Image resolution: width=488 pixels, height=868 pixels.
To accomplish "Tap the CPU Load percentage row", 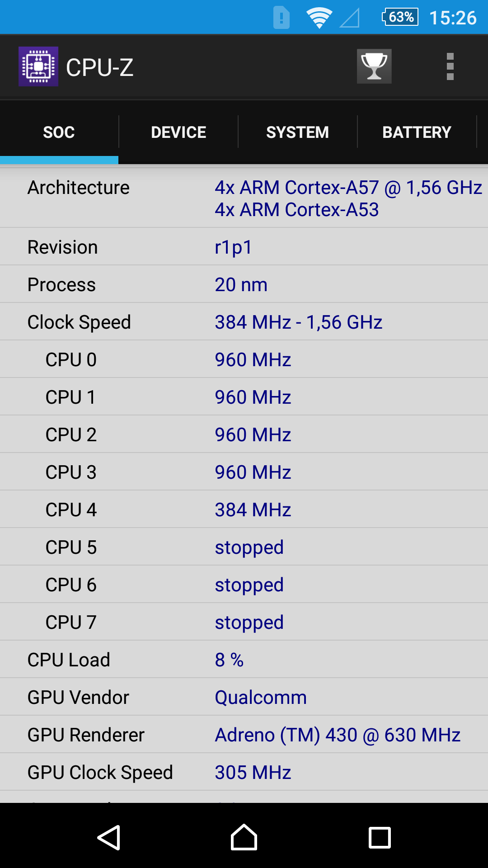I will (244, 660).
